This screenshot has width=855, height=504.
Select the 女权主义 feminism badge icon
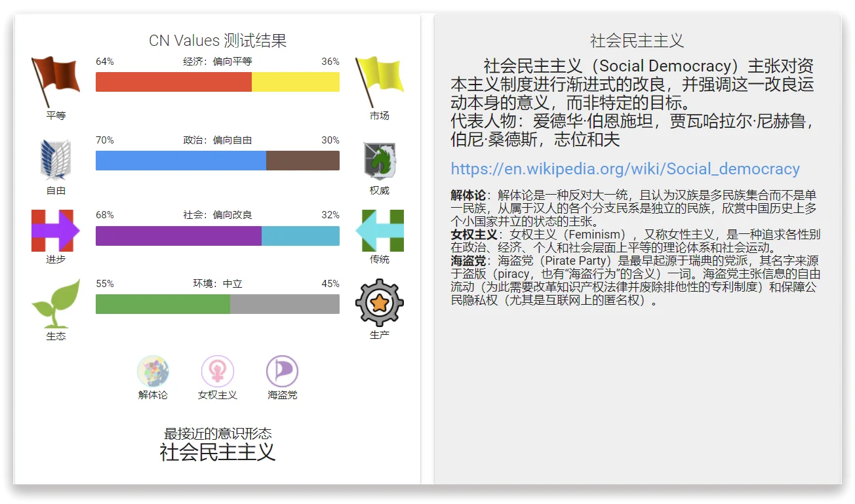click(x=218, y=372)
